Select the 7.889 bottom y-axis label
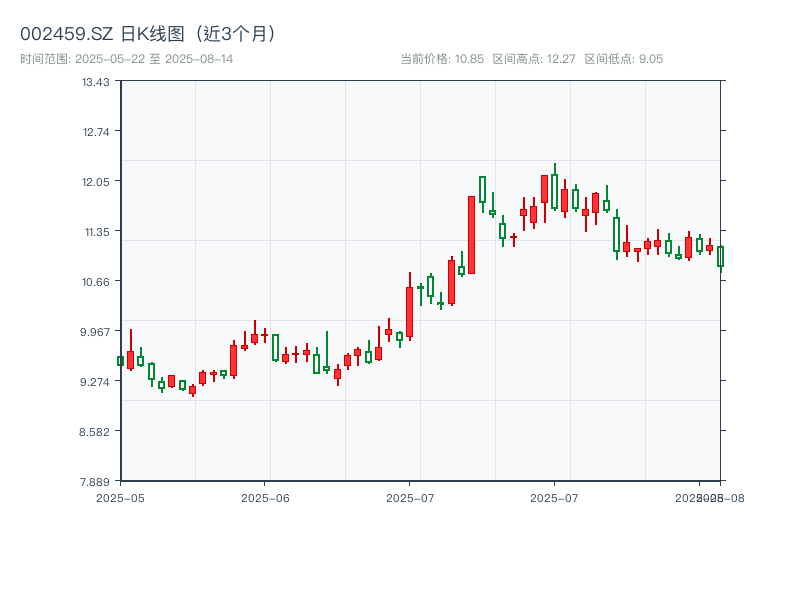Viewport: 800px width, 600px height. pos(96,481)
